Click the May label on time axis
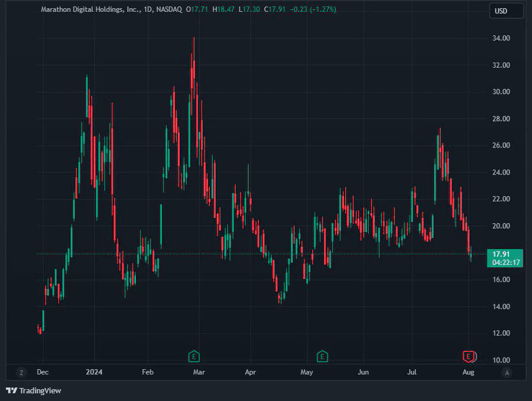The height and width of the screenshot is (401, 532). tap(307, 372)
